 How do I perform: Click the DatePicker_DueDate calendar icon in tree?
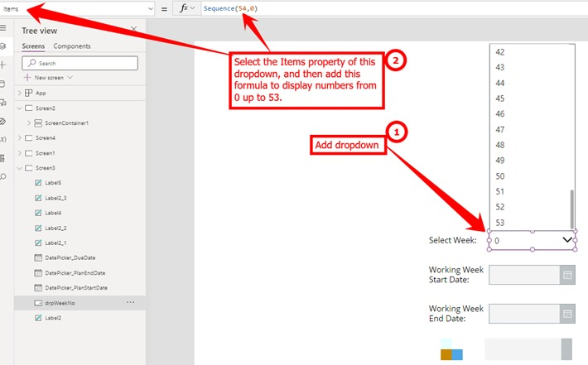[x=38, y=258]
